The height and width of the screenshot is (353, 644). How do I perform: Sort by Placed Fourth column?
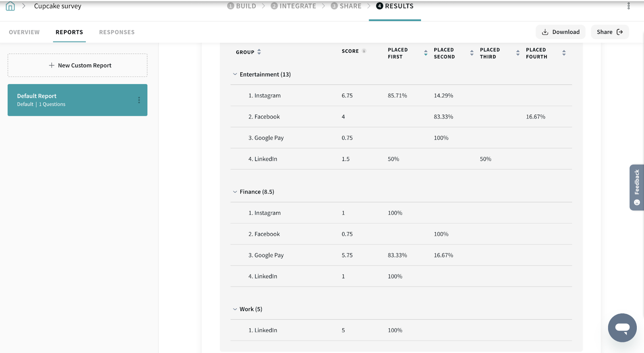coord(563,53)
